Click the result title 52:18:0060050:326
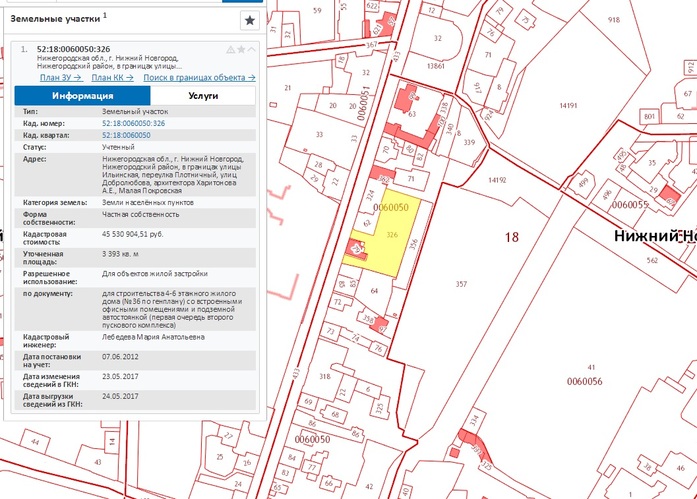Image resolution: width=697 pixels, height=499 pixels. point(74,48)
